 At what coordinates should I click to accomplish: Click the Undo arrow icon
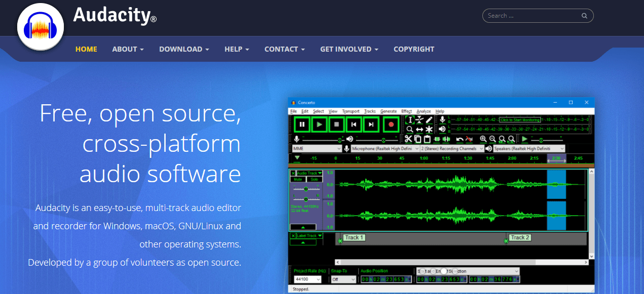[460, 139]
